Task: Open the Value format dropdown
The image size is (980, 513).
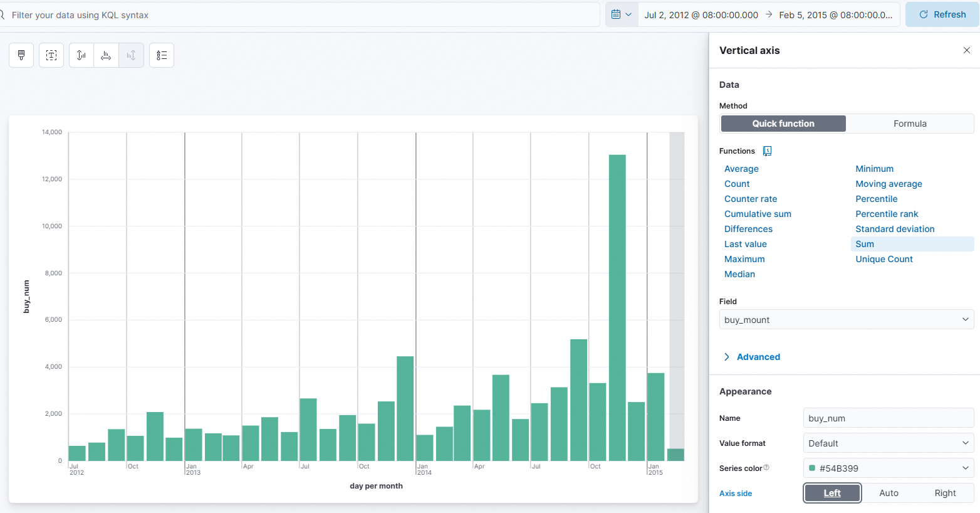Action: click(888, 443)
